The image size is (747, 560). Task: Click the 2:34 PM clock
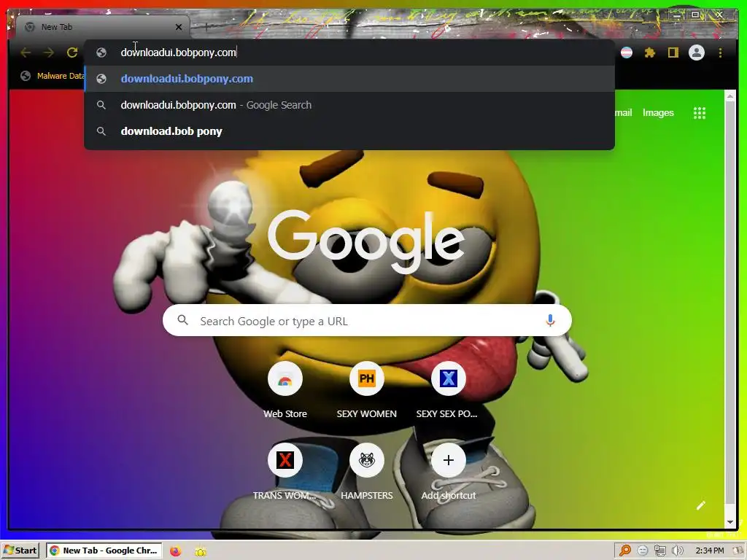(709, 551)
